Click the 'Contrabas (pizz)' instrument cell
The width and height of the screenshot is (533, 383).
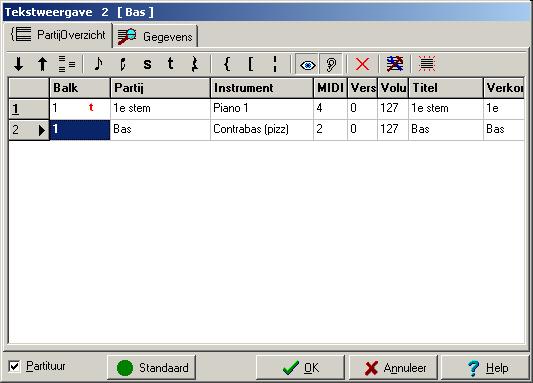click(262, 130)
